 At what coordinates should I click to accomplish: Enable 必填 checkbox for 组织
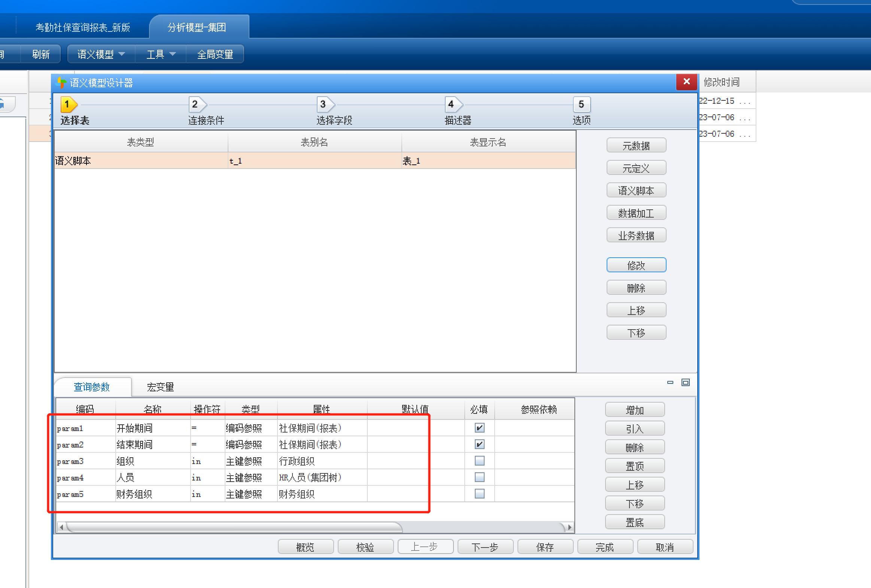click(x=479, y=461)
